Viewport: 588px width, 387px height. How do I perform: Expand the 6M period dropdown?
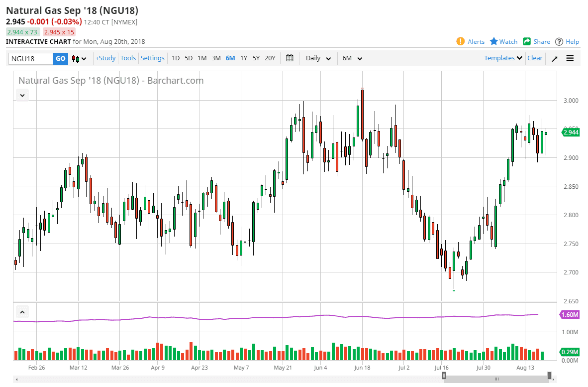pos(352,58)
